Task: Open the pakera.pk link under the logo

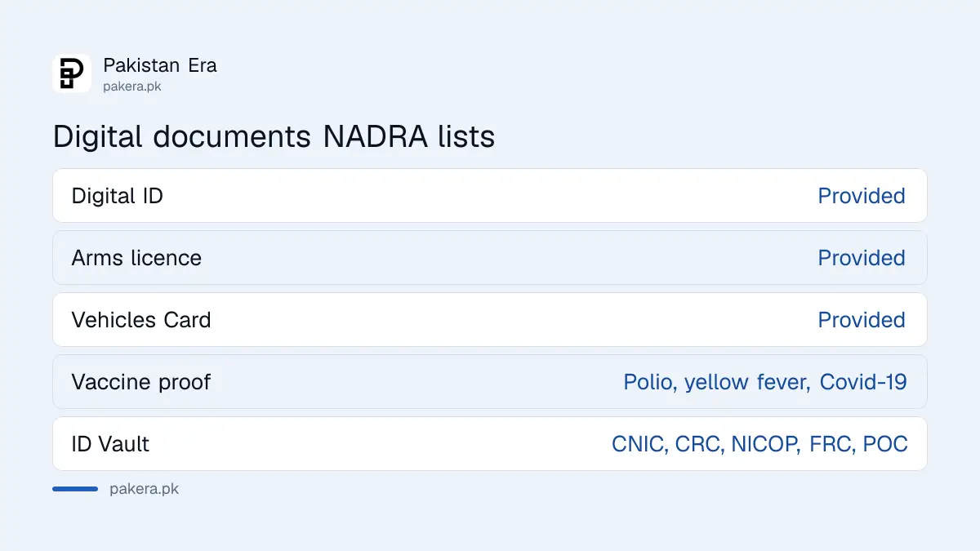Action: pyautogui.click(x=132, y=87)
